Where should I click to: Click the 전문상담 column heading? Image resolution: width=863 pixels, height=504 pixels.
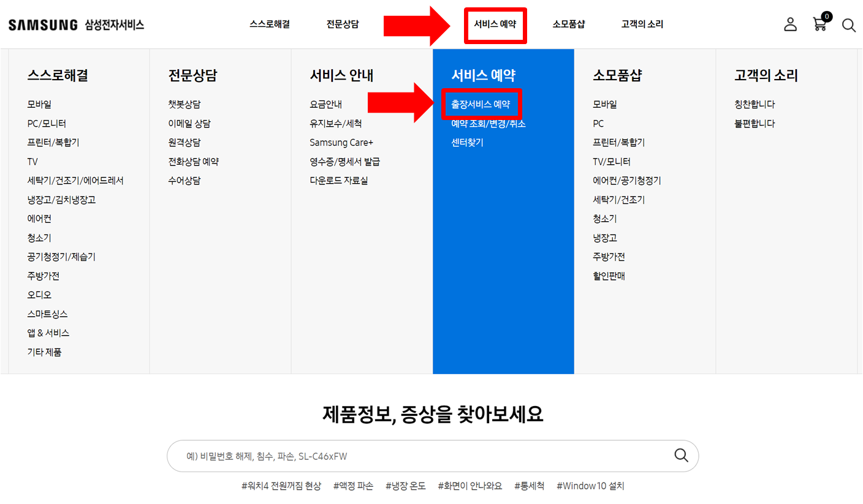coord(193,76)
